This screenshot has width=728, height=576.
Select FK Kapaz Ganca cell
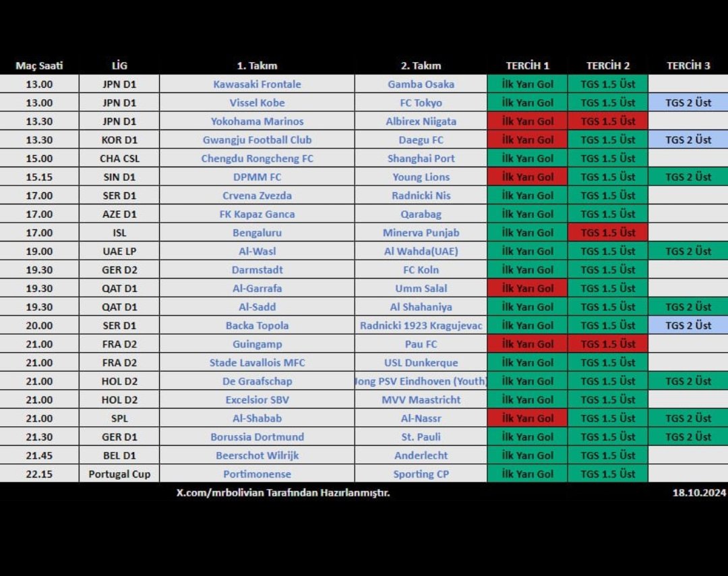pos(257,214)
